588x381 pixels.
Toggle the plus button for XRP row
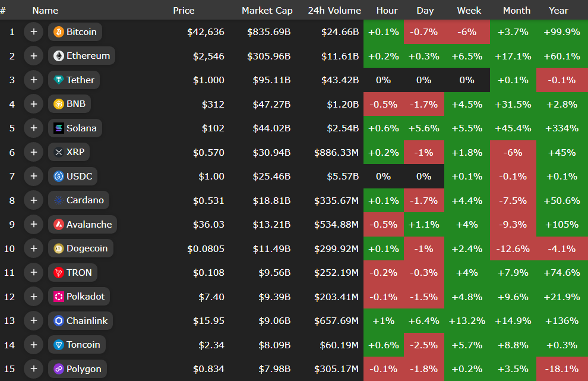(x=33, y=152)
